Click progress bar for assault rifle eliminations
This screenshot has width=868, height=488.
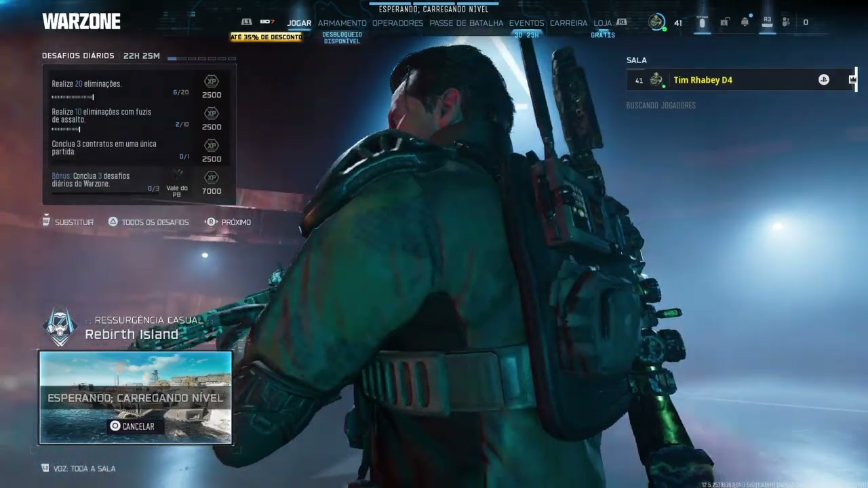66,129
